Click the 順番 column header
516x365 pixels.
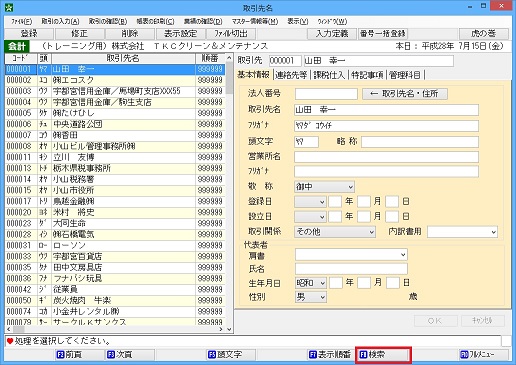[x=210, y=58]
